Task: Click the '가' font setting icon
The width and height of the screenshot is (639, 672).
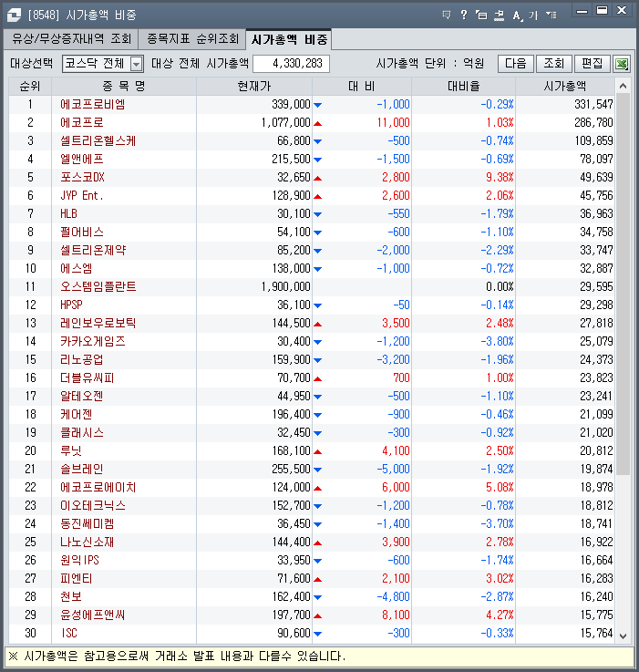Action: (533, 16)
